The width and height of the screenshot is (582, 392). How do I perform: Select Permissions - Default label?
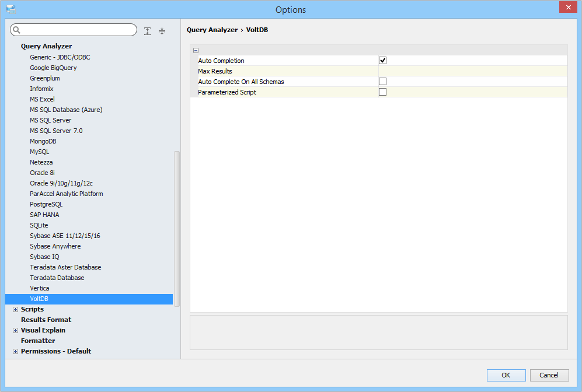pyautogui.click(x=56, y=352)
